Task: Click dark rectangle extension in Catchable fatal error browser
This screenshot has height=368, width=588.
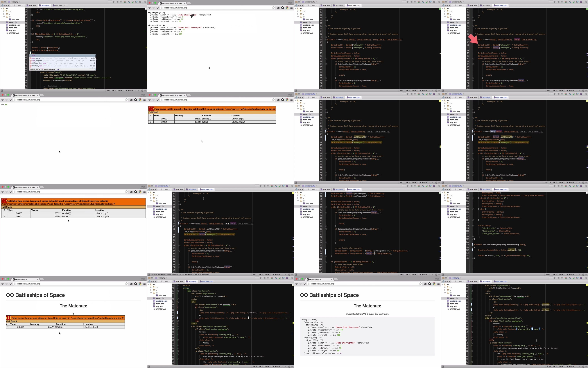Action: point(131,192)
